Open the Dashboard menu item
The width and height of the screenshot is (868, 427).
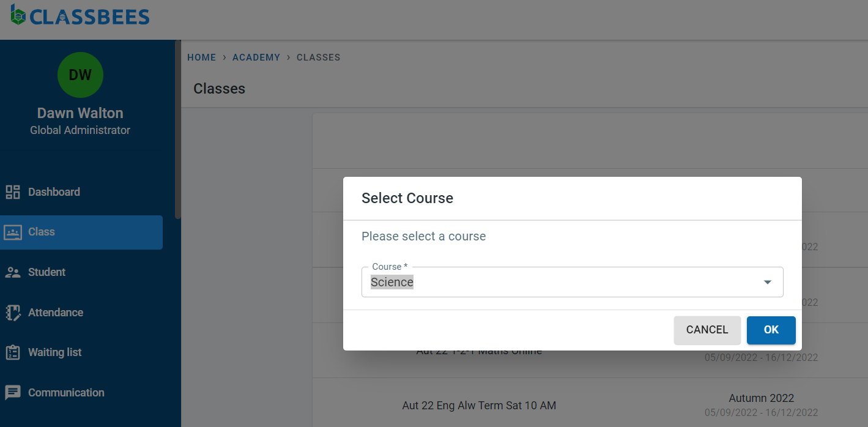pyautogui.click(x=54, y=192)
